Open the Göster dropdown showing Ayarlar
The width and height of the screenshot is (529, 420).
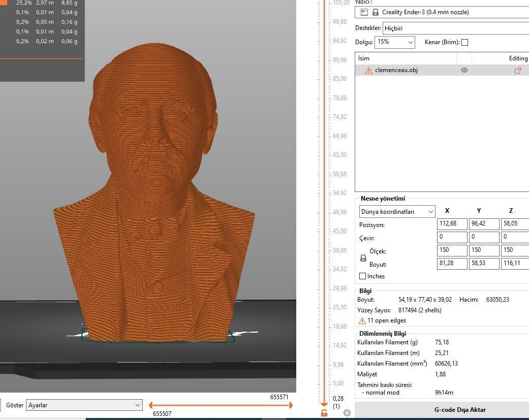[84, 405]
